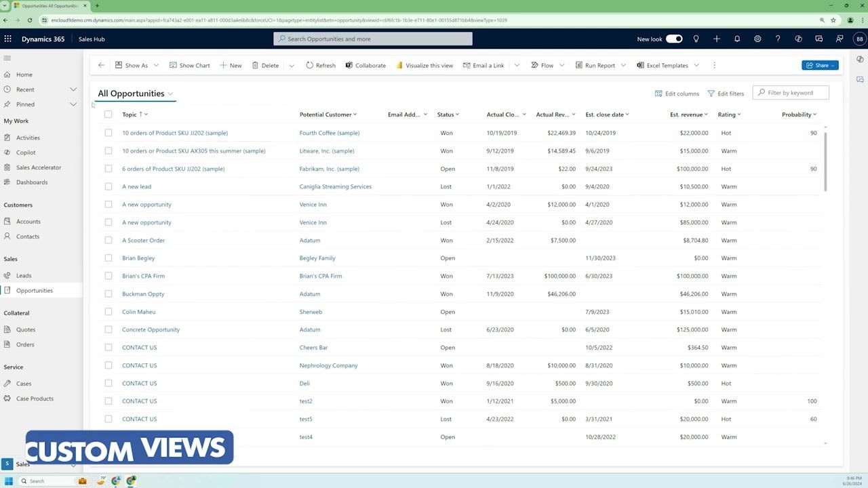868x488 pixels.
Task: Go back using the back arrow
Action: coord(101,65)
